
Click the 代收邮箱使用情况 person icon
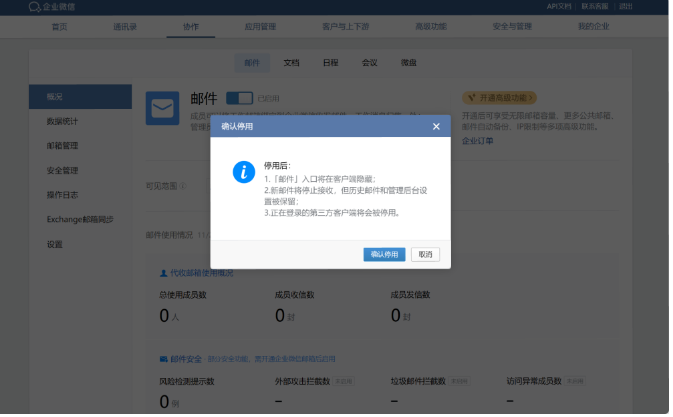click(164, 272)
